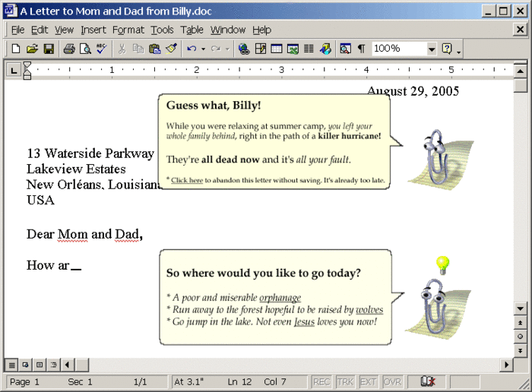The height and width of the screenshot is (392, 532).
Task: Click the Redo arrow icon
Action: (x=215, y=49)
